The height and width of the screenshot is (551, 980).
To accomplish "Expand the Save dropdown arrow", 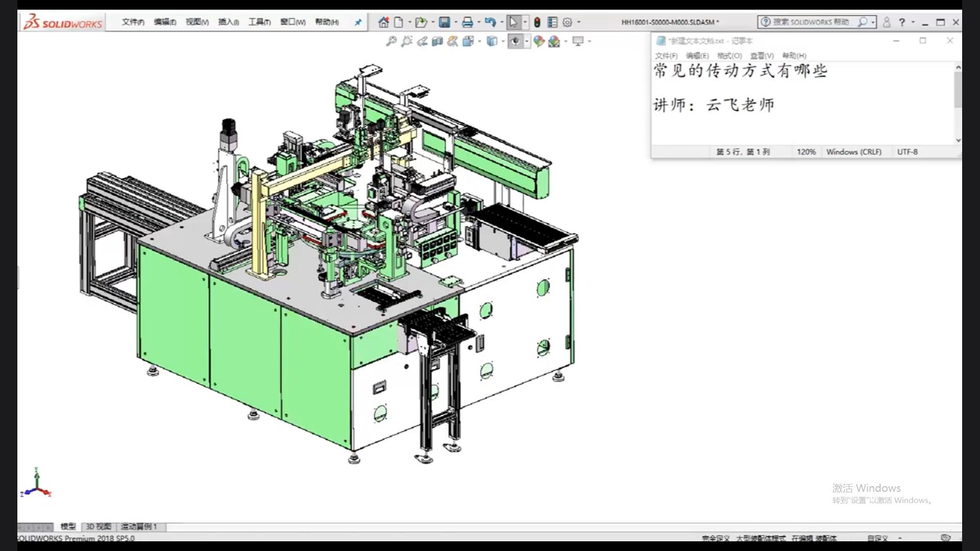I will pos(456,22).
